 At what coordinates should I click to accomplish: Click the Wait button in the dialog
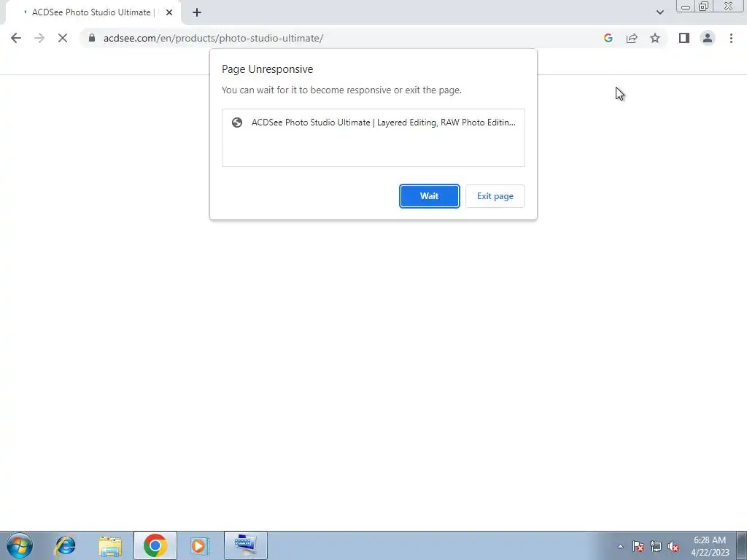click(x=429, y=196)
